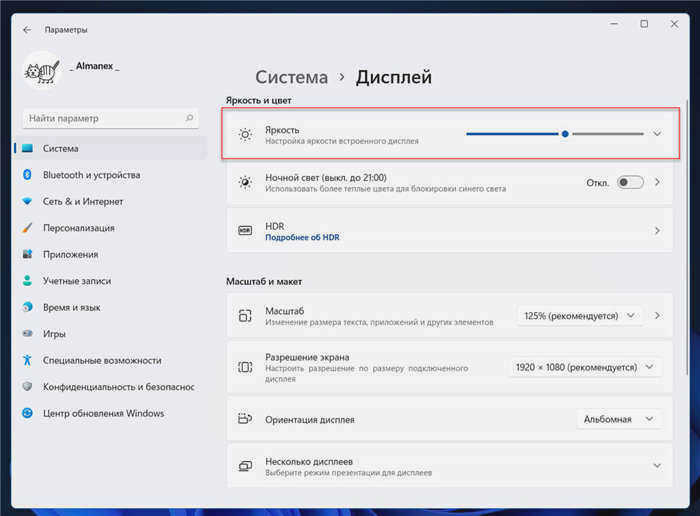
Task: Click the Дисплей page heading
Action: 393,77
